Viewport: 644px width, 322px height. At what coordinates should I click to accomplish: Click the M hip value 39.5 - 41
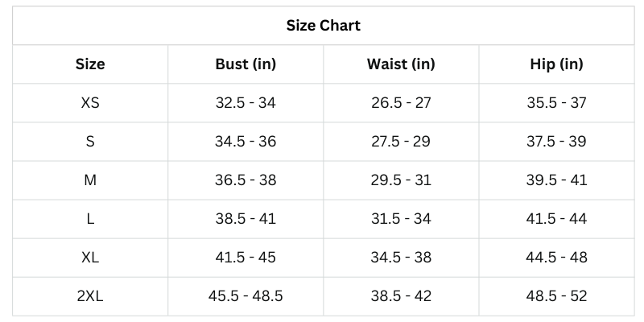coord(557,180)
